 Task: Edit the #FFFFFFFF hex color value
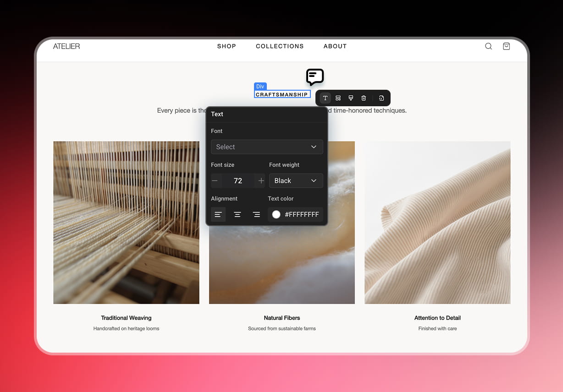pyautogui.click(x=302, y=214)
